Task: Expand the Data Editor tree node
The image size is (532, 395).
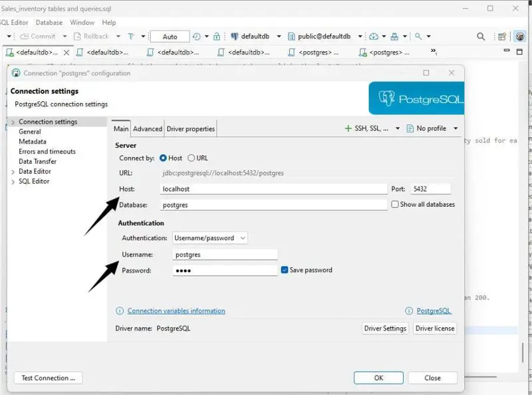Action: [x=13, y=172]
